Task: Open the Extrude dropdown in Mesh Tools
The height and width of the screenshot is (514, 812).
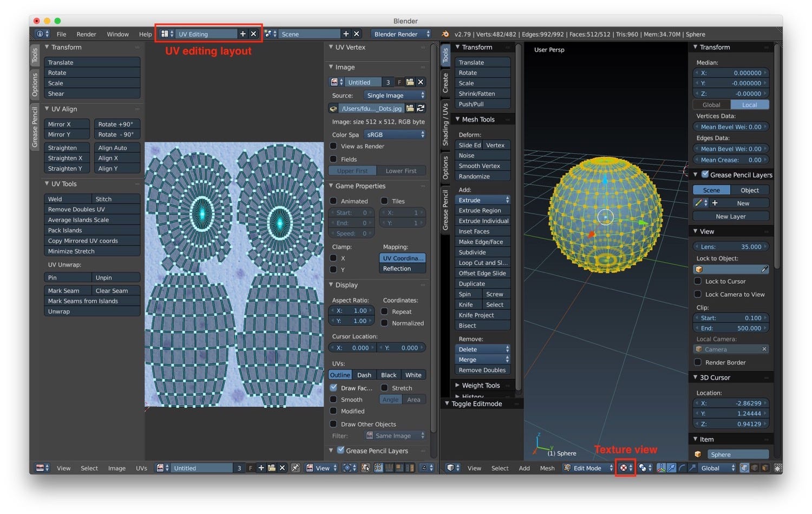Action: (x=483, y=200)
